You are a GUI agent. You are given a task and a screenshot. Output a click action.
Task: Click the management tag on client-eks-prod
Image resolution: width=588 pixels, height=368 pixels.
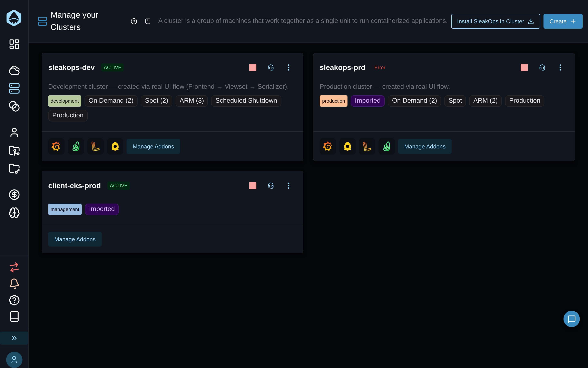click(65, 209)
